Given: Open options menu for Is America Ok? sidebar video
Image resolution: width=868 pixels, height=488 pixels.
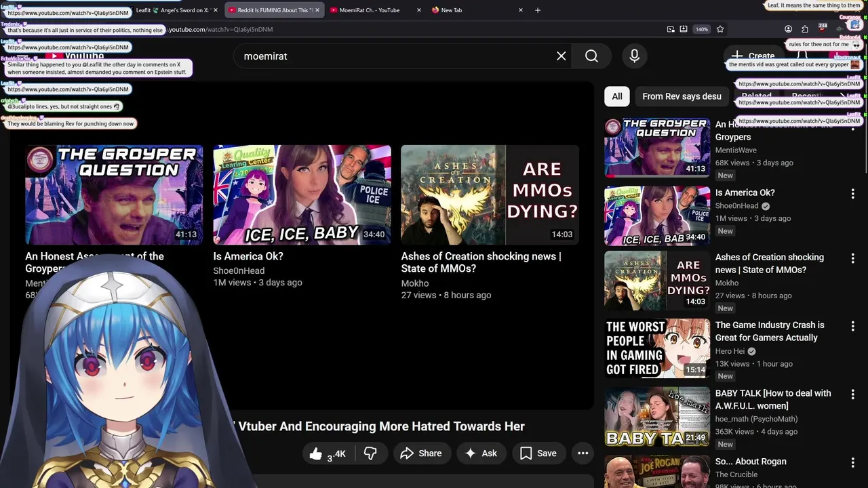Looking at the screenshot, I should [x=852, y=194].
